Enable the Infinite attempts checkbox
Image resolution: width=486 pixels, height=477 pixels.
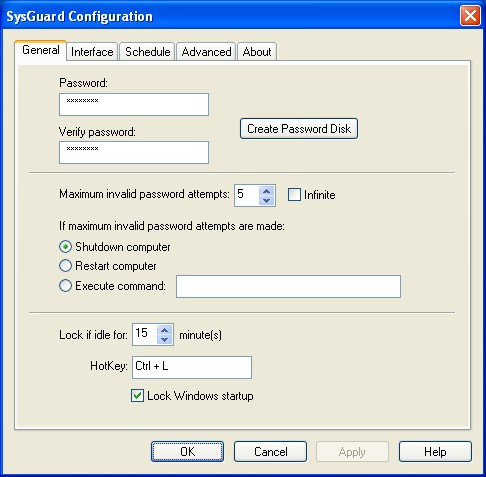pos(294,195)
